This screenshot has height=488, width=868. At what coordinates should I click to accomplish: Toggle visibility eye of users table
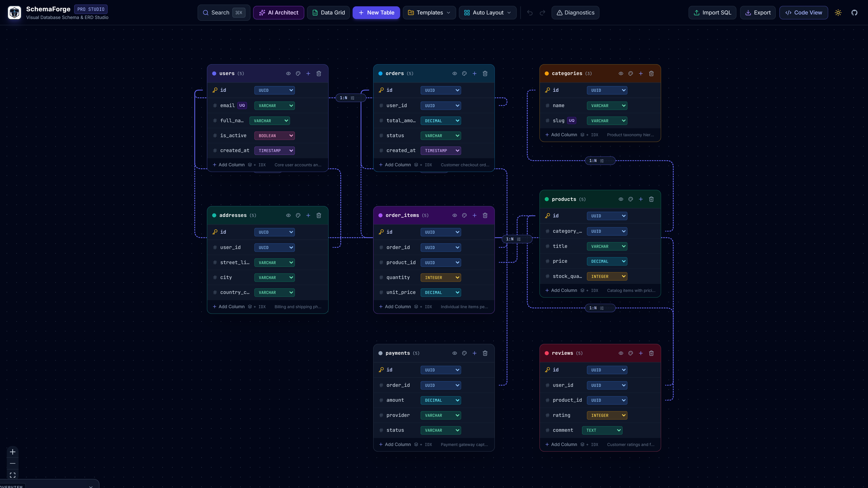click(x=288, y=73)
